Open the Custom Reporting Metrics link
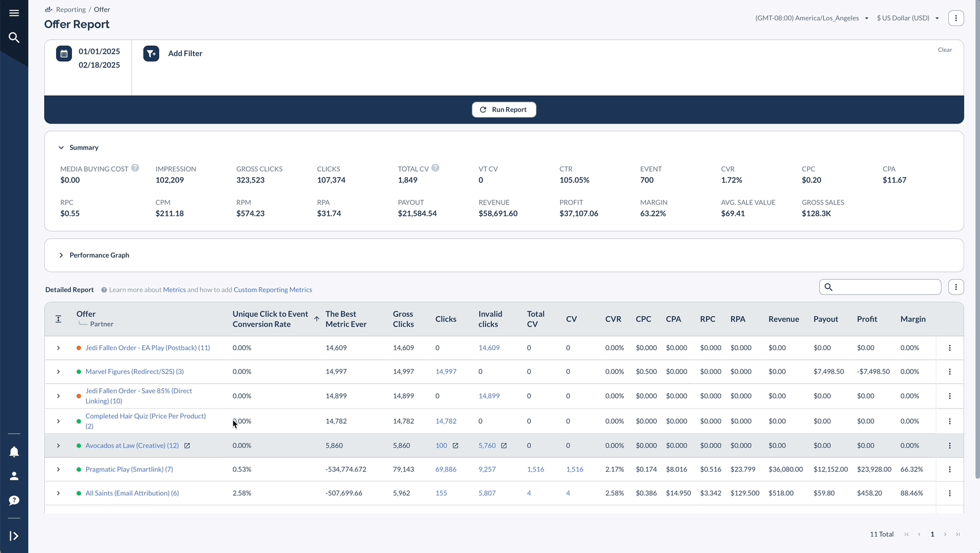The image size is (980, 553). click(273, 290)
